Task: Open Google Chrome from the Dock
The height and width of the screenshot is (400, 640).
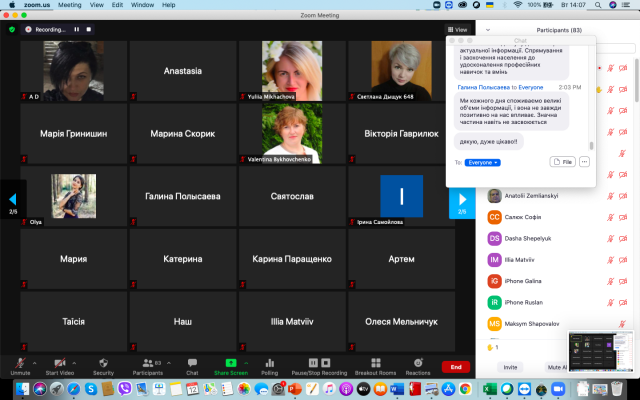Action: pos(465,389)
